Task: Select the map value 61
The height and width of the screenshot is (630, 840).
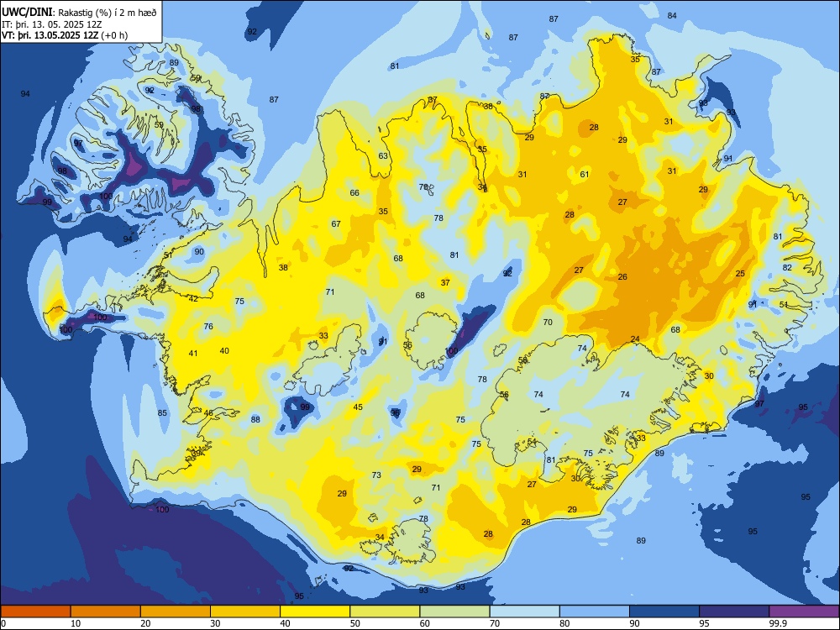Action: click(x=585, y=174)
